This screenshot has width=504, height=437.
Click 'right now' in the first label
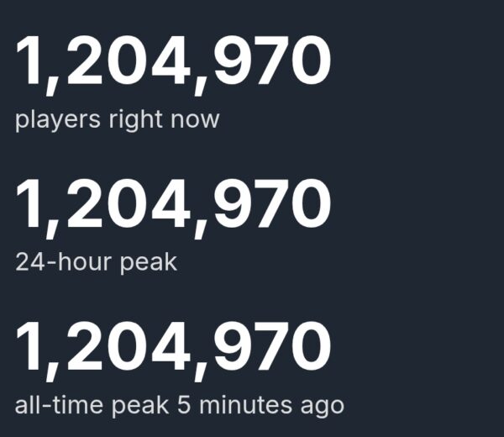pos(165,120)
